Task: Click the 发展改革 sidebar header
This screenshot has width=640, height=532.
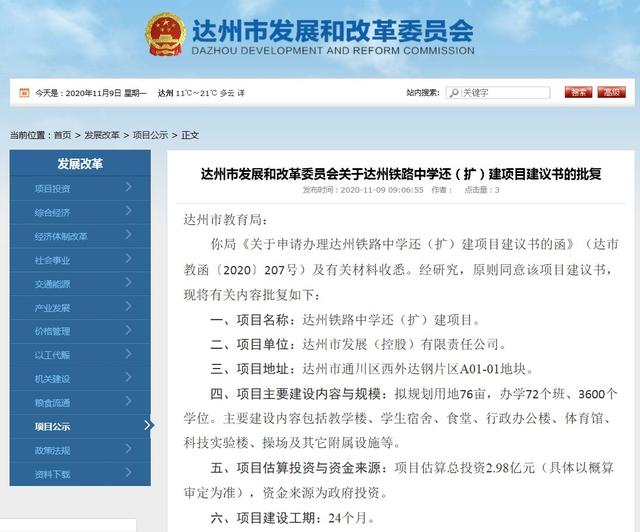Action: (80, 164)
